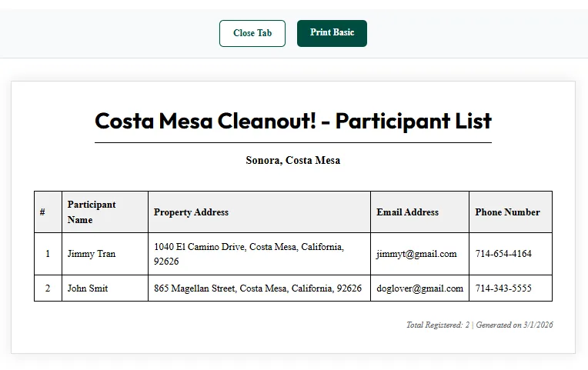588x370 pixels.
Task: Click the 865 Magellan Street address
Action: (x=259, y=288)
